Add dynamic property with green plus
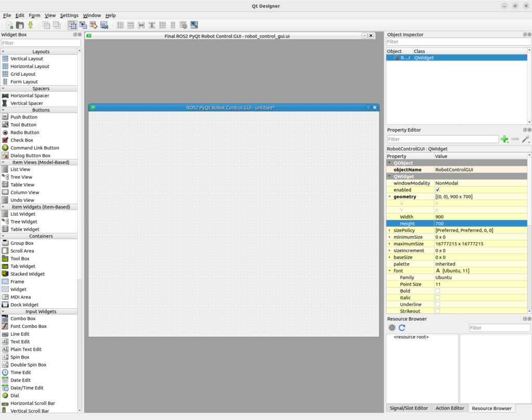 [x=504, y=139]
